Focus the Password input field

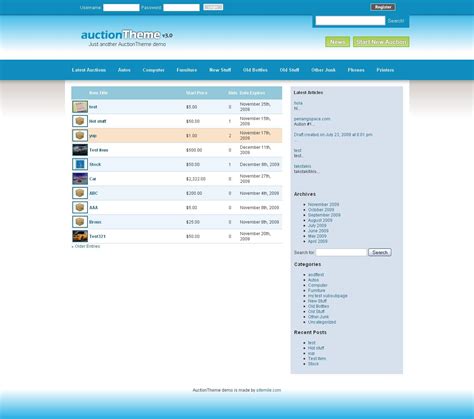(181, 7)
